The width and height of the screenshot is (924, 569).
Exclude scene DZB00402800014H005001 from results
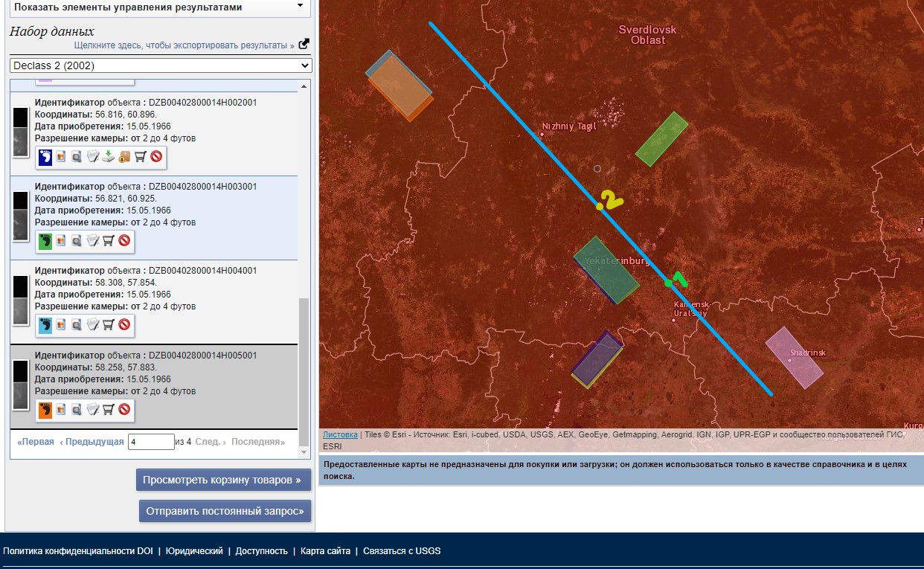pos(124,409)
